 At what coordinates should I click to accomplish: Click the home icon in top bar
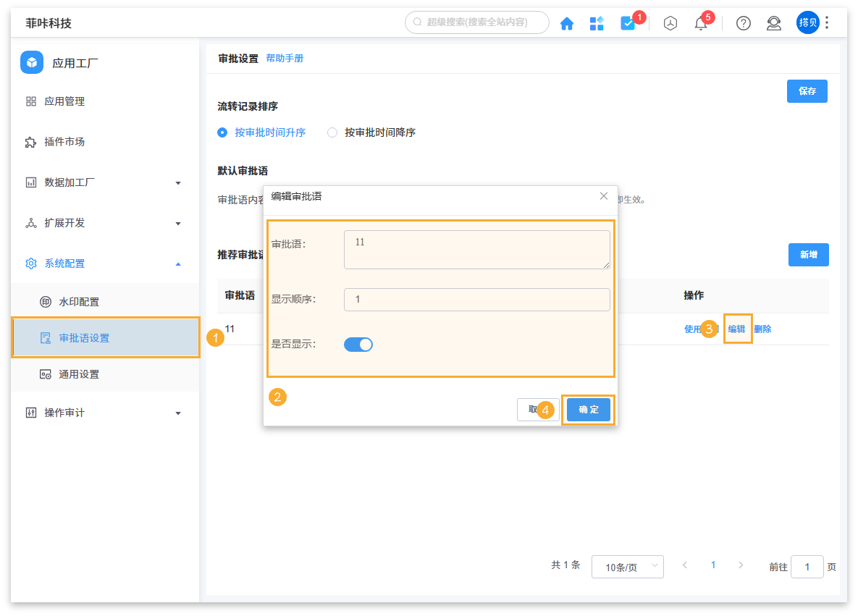click(567, 23)
